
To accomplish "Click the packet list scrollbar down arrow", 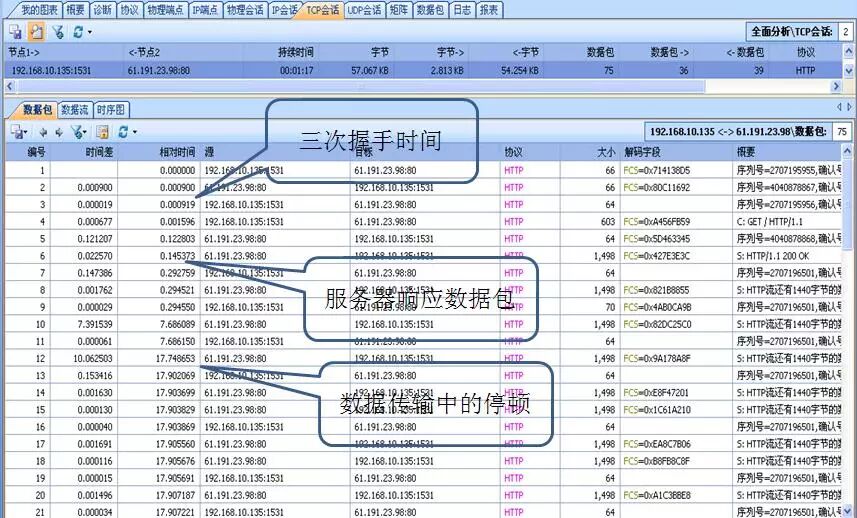I will 848,511.
